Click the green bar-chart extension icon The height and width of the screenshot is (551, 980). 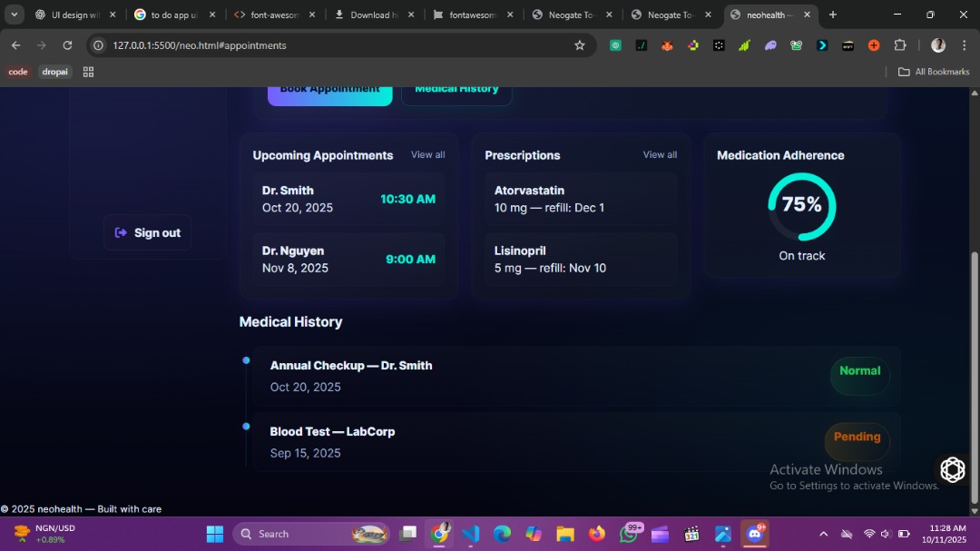[x=744, y=45]
